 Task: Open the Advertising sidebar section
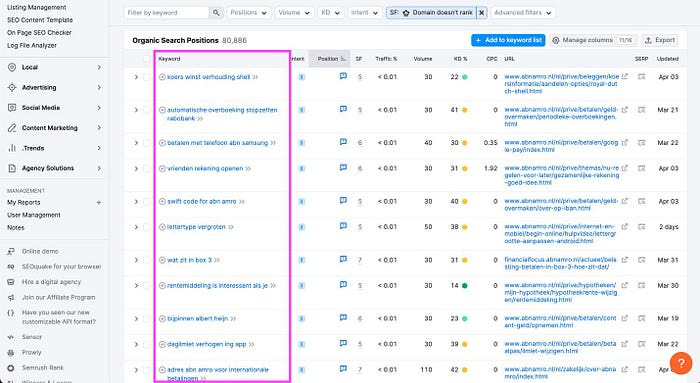(54, 87)
